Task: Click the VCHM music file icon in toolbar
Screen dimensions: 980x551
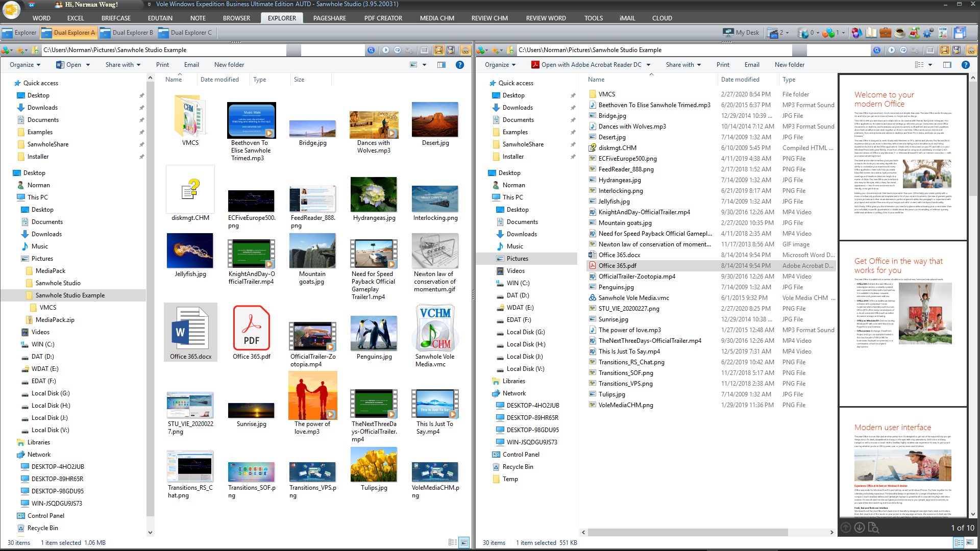Action: pyautogui.click(x=943, y=33)
